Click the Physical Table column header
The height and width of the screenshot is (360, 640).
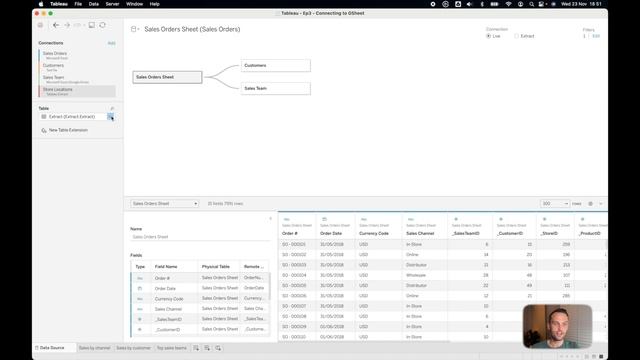click(216, 267)
